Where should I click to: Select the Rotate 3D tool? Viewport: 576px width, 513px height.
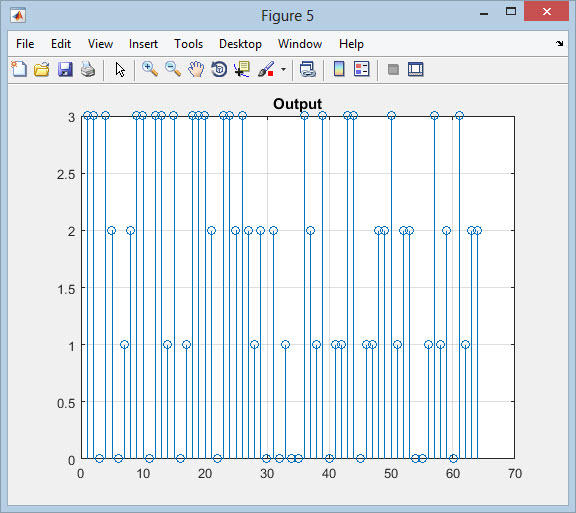(219, 69)
